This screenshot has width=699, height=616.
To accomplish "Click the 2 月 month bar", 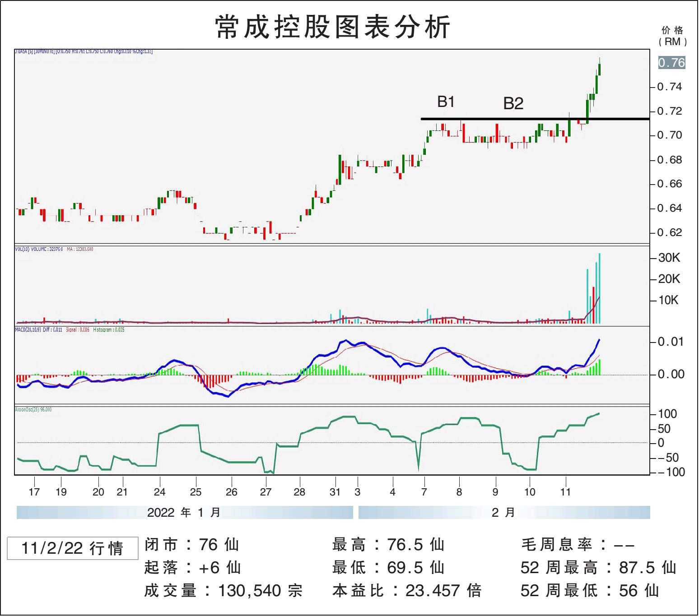I will coord(504,512).
